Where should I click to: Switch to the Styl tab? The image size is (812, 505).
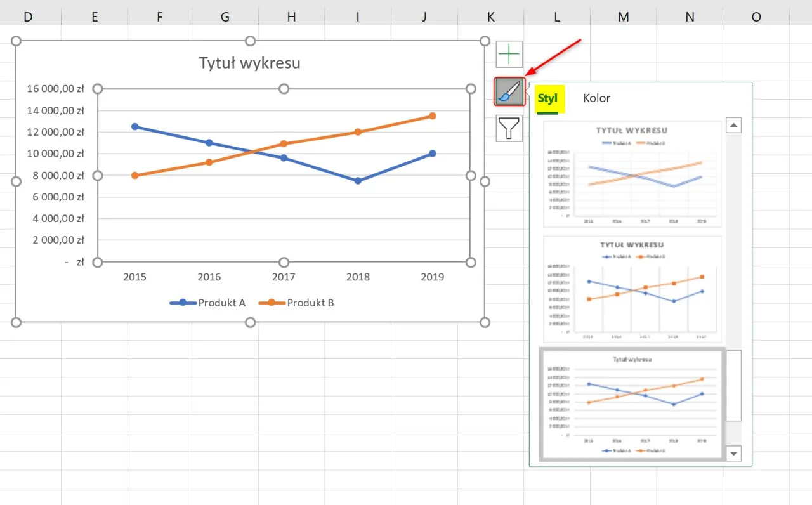(x=547, y=99)
